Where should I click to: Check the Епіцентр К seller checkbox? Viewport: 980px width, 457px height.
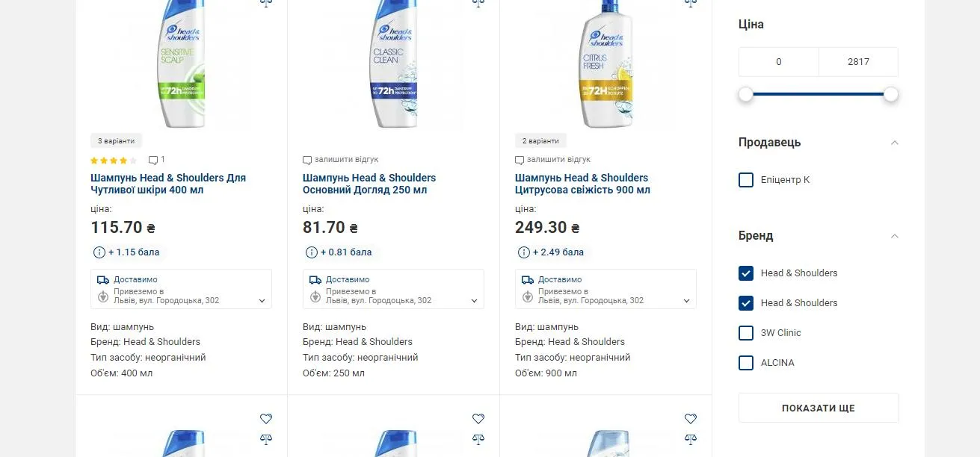point(746,180)
